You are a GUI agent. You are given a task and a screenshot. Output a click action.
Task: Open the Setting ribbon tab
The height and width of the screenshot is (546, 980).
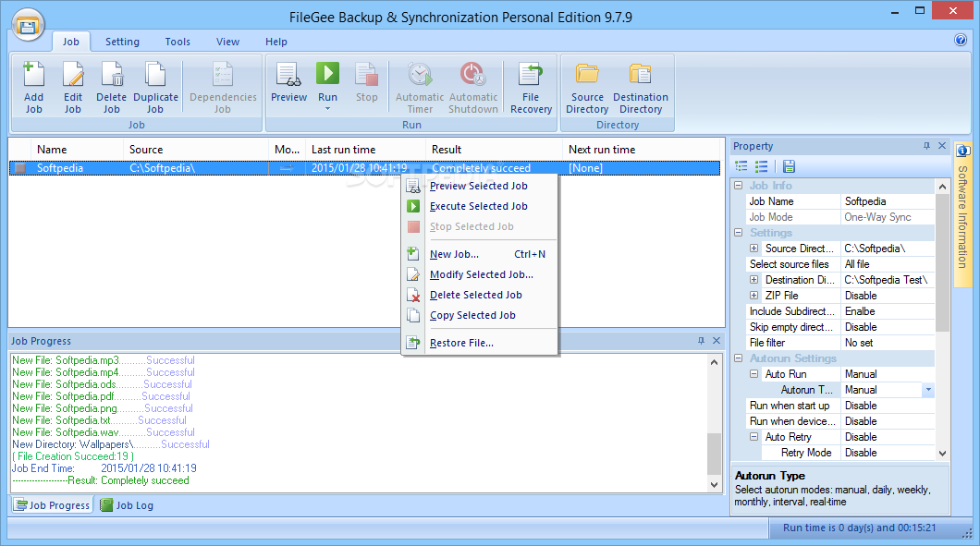click(x=122, y=42)
